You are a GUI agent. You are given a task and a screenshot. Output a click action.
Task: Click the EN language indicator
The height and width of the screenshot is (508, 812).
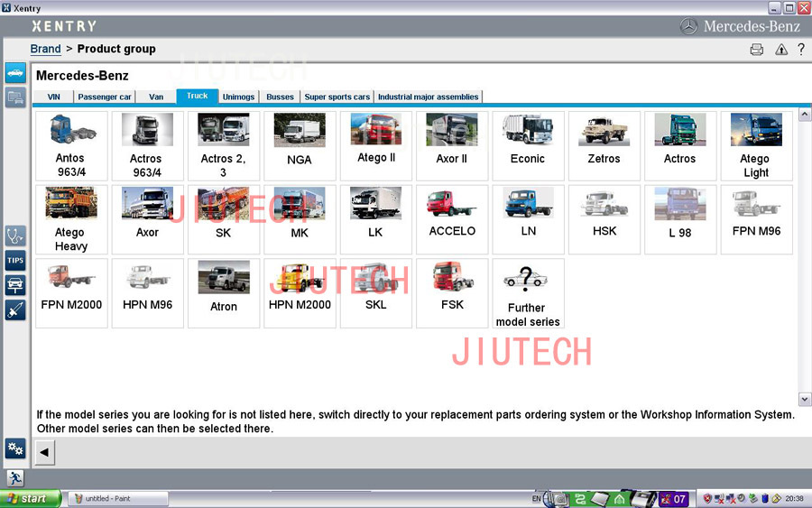(536, 499)
